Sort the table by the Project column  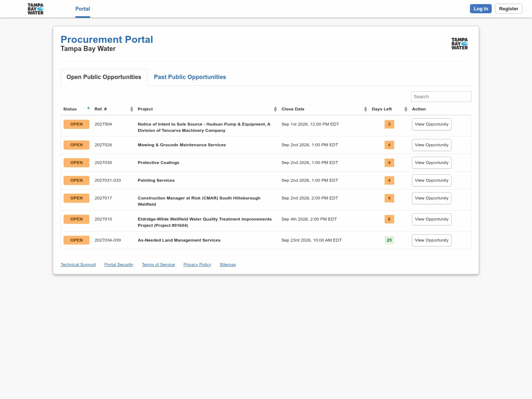[x=207, y=109]
